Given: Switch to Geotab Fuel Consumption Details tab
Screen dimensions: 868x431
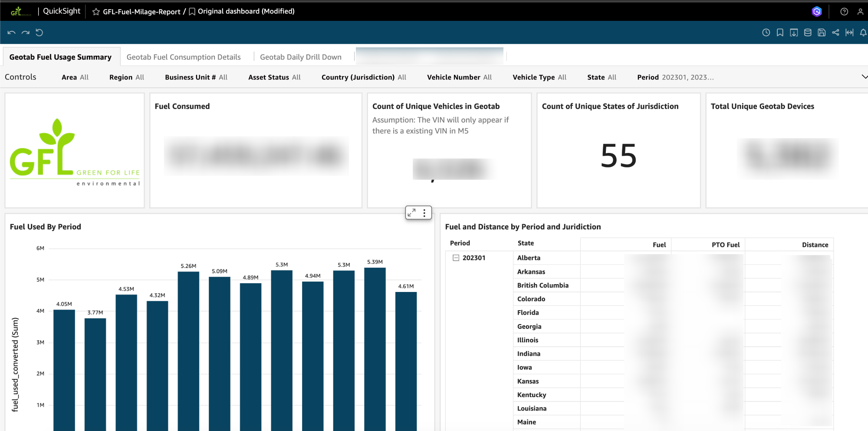Looking at the screenshot, I should click(184, 57).
